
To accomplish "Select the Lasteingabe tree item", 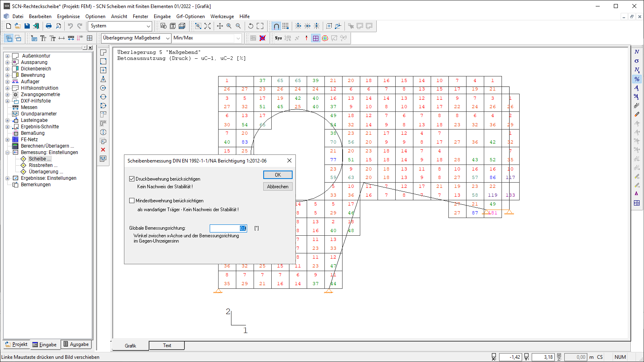I will pyautogui.click(x=34, y=120).
